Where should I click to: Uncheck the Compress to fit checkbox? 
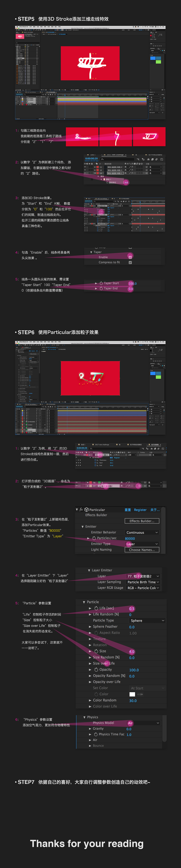tap(130, 263)
